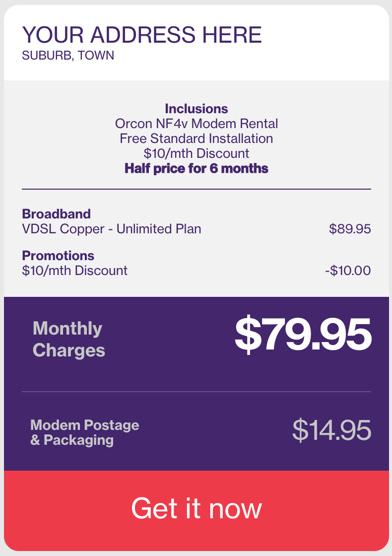Click the SUBURB, TOWN address line
The image size is (392, 556).
[68, 55]
